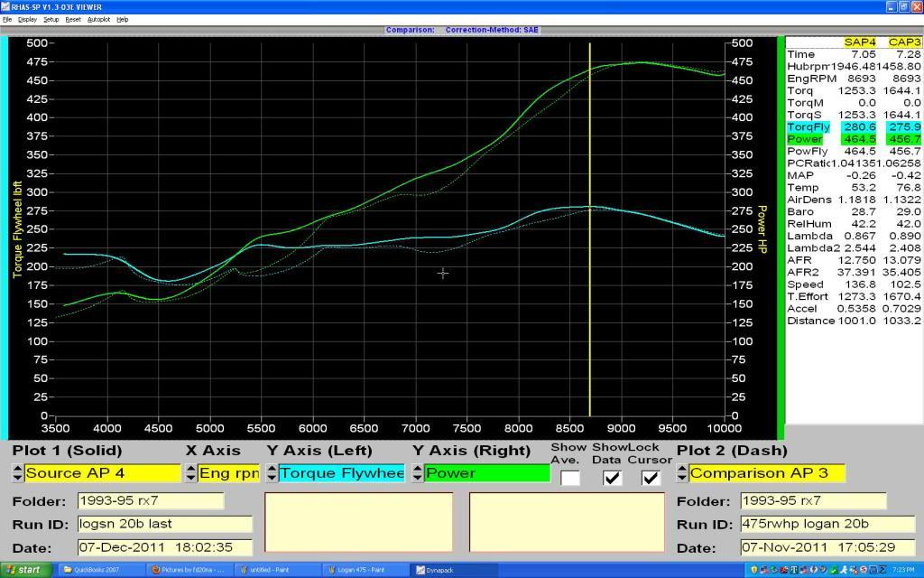Image resolution: width=924 pixels, height=578 pixels.
Task: Switch to Pictures by fd20na browser window
Action: (x=188, y=570)
